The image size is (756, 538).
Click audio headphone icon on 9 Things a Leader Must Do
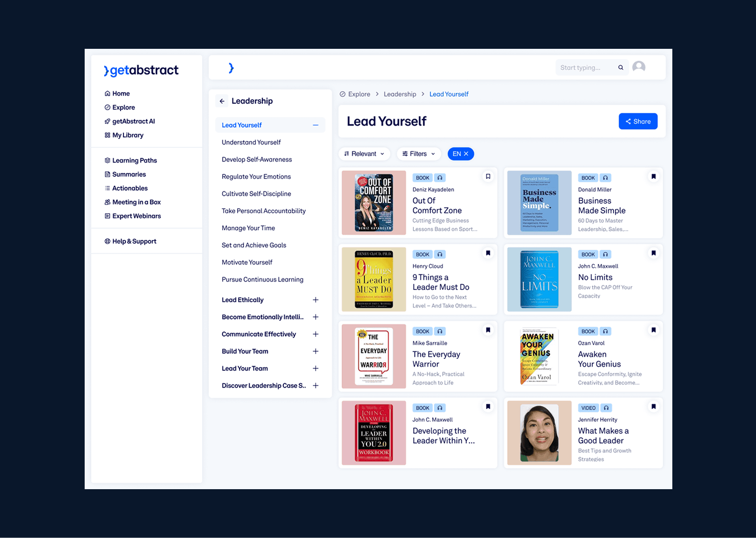[440, 255]
